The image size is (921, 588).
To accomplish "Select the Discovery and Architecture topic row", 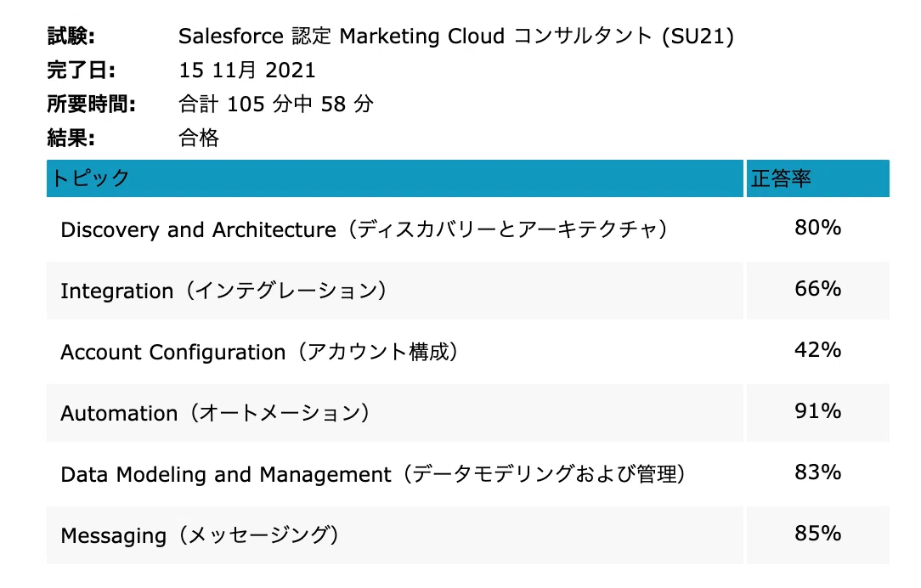I will coord(467,229).
